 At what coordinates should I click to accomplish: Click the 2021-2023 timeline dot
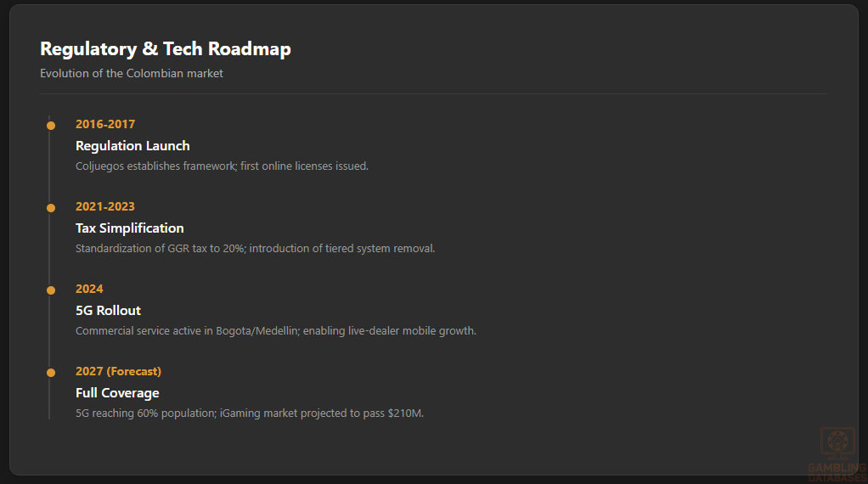point(51,208)
